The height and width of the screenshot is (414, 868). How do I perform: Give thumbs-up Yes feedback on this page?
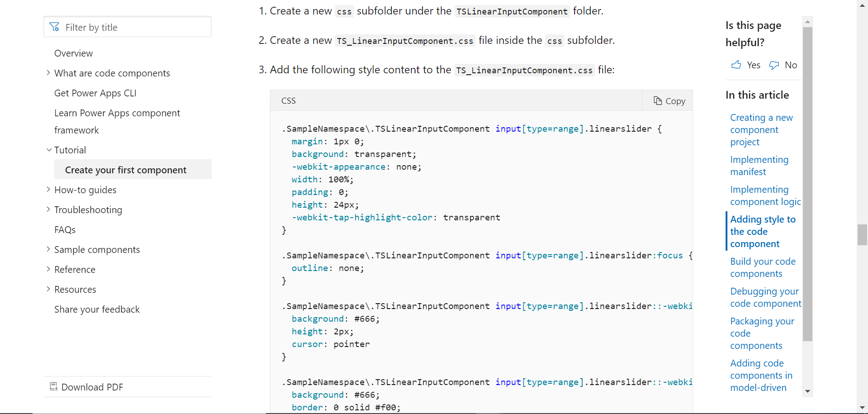tap(745, 65)
